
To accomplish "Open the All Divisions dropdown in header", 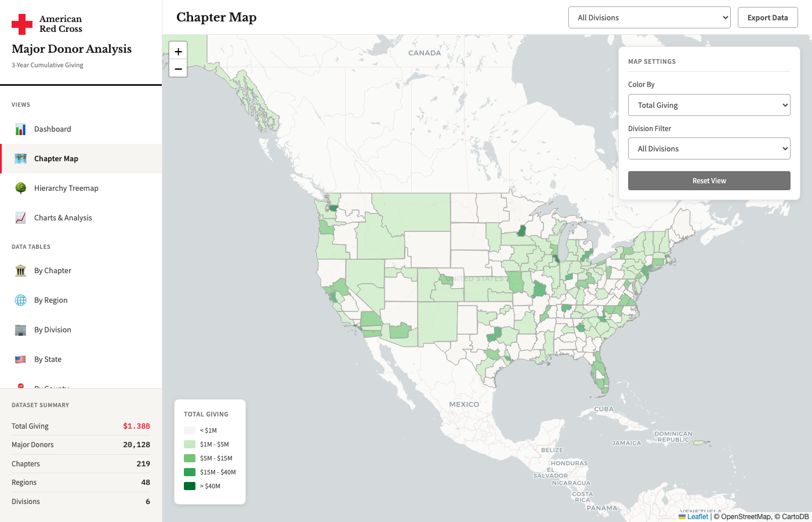I will (650, 17).
